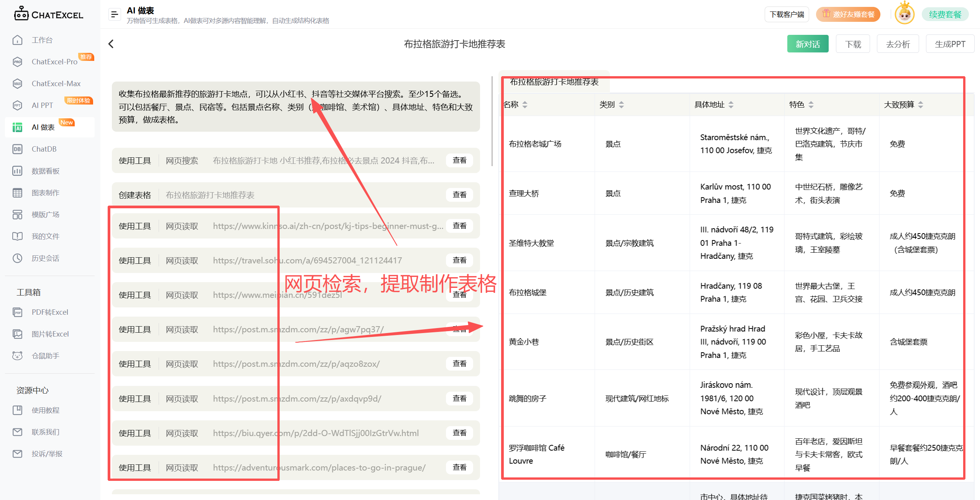The height and width of the screenshot is (500, 980).
Task: View the 网页搜索 tool result
Action: point(459,160)
